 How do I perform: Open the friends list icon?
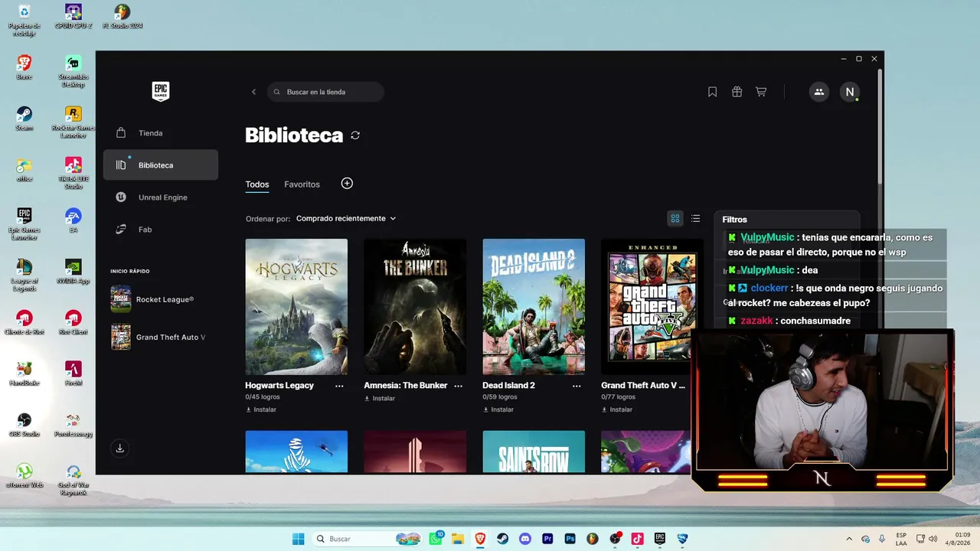818,92
